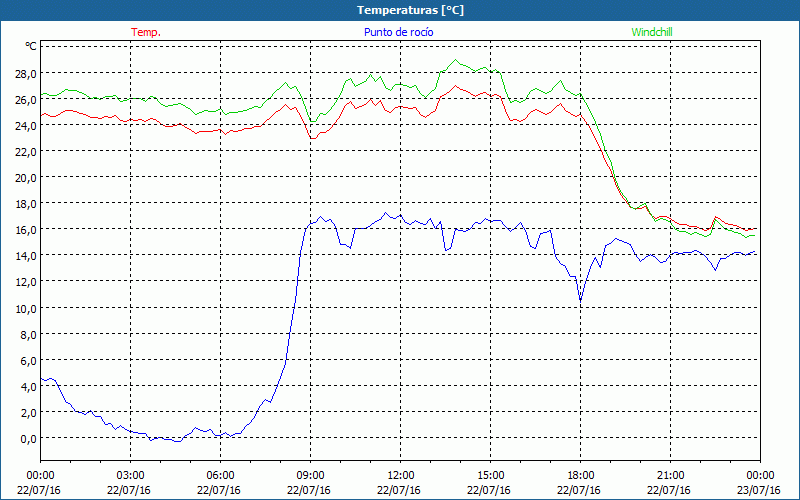Select the red 'Temp.' legend label

point(146,32)
